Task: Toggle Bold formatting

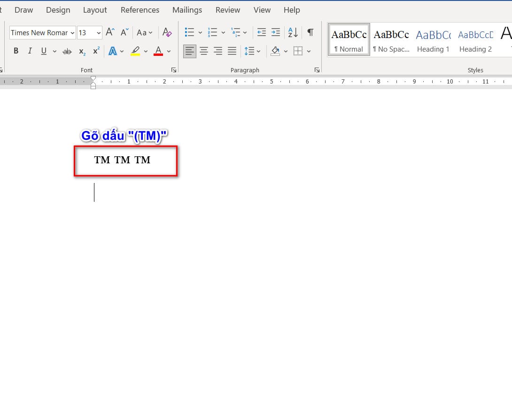Action: tap(16, 51)
